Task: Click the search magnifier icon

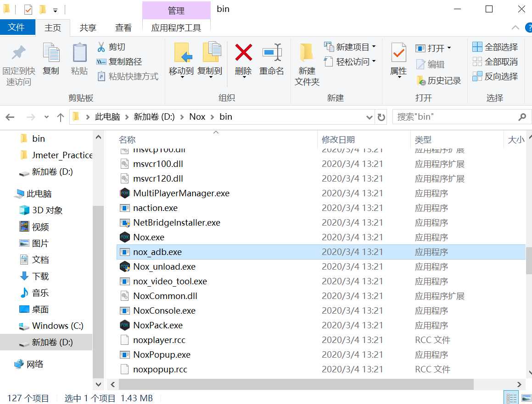Action: tap(522, 117)
